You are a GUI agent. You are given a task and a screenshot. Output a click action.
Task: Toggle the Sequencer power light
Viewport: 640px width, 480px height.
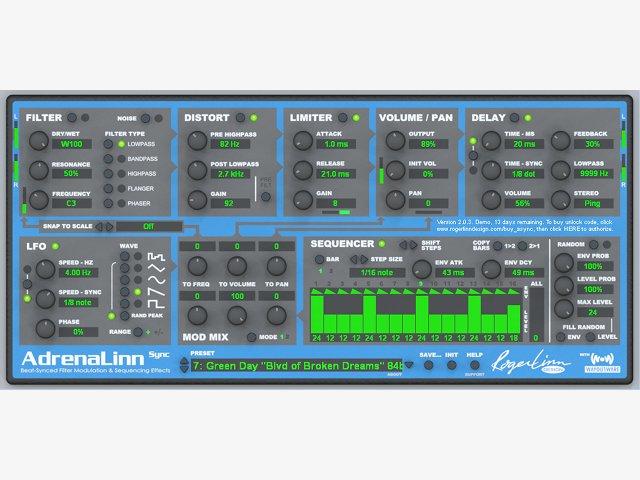coord(382,244)
